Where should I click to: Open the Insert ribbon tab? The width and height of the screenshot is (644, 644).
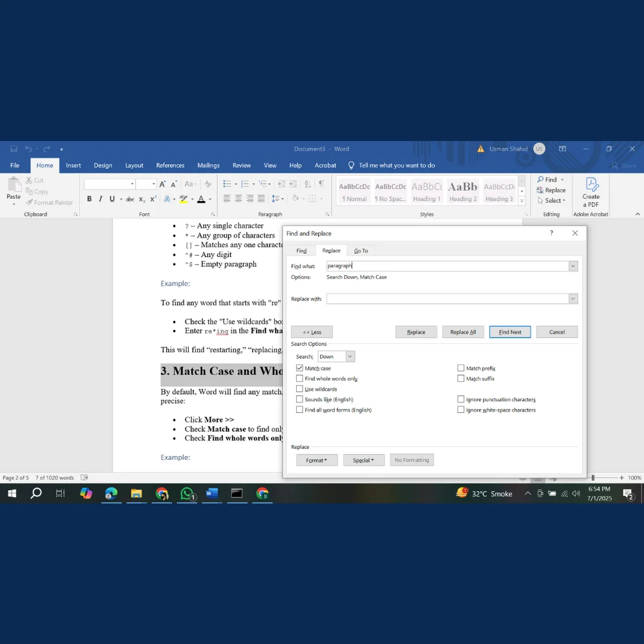coord(73,165)
